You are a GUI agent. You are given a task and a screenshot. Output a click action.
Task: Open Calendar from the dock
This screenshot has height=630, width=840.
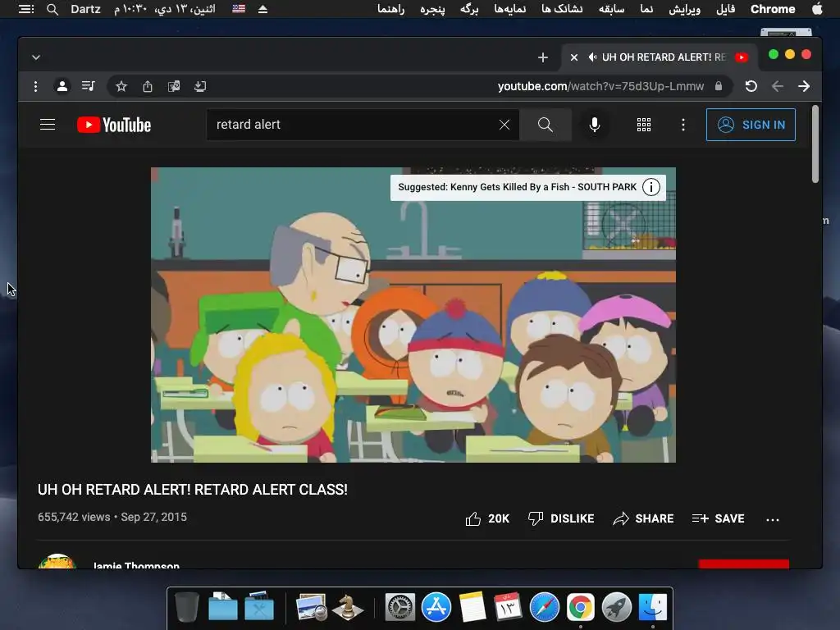coord(508,607)
